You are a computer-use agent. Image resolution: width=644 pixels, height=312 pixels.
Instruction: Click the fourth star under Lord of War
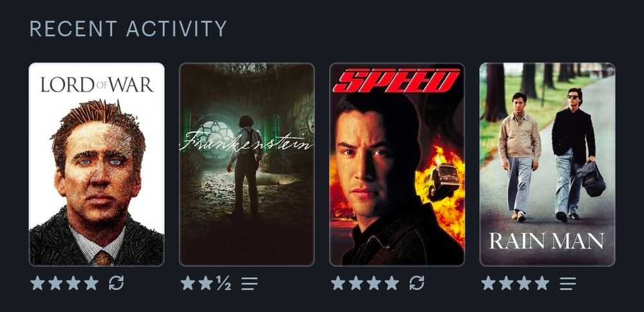coord(91,283)
